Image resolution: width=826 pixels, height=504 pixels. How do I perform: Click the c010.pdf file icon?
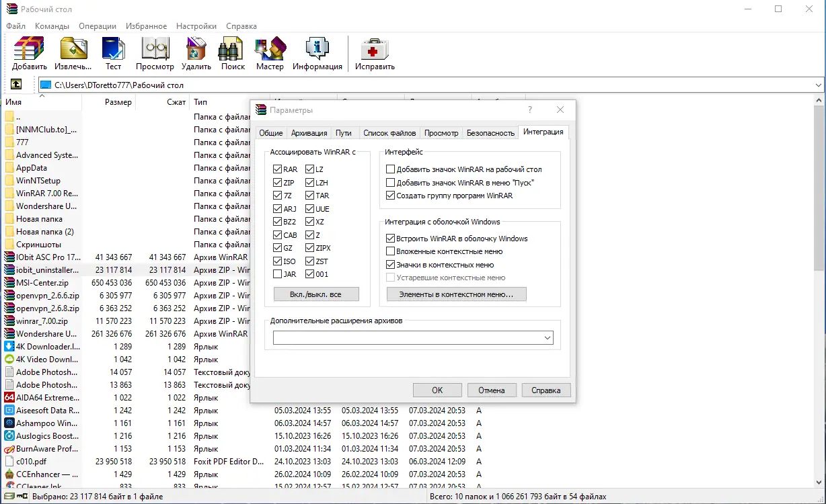click(9, 462)
